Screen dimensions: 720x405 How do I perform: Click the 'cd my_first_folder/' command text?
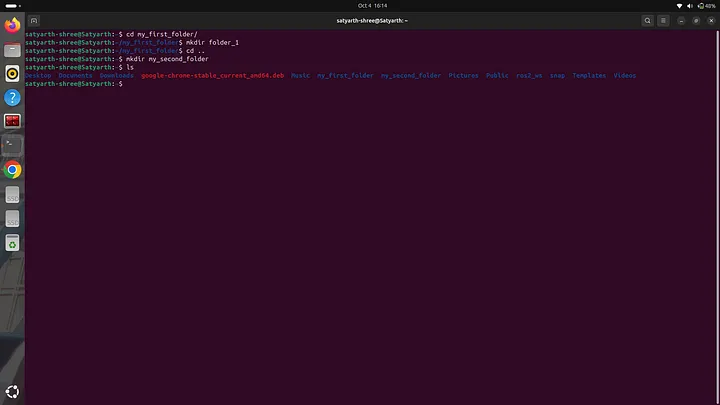point(162,34)
